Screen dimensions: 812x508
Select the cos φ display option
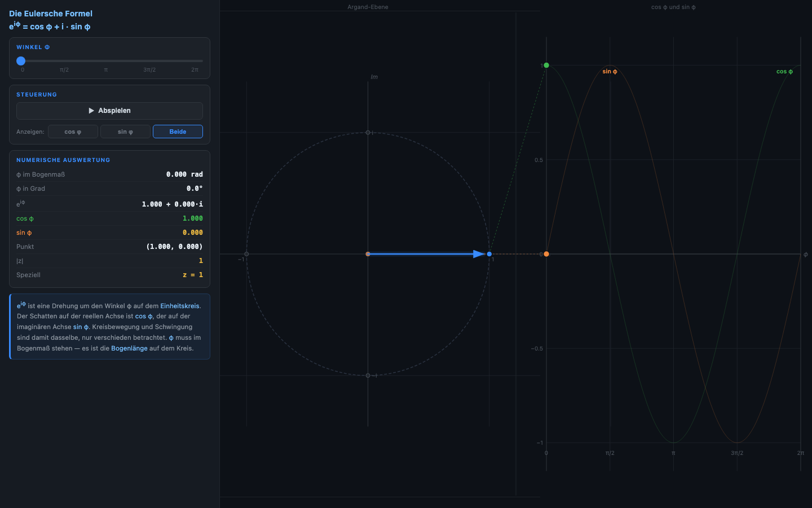73,132
